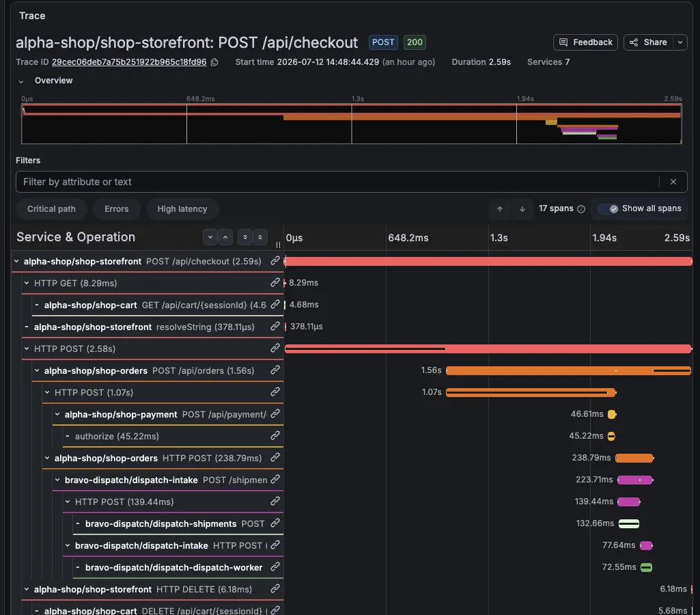Screen dimensions: 700x615
Task: Collapse the HTTP POST (139.44ms) span
Action: 68,501
